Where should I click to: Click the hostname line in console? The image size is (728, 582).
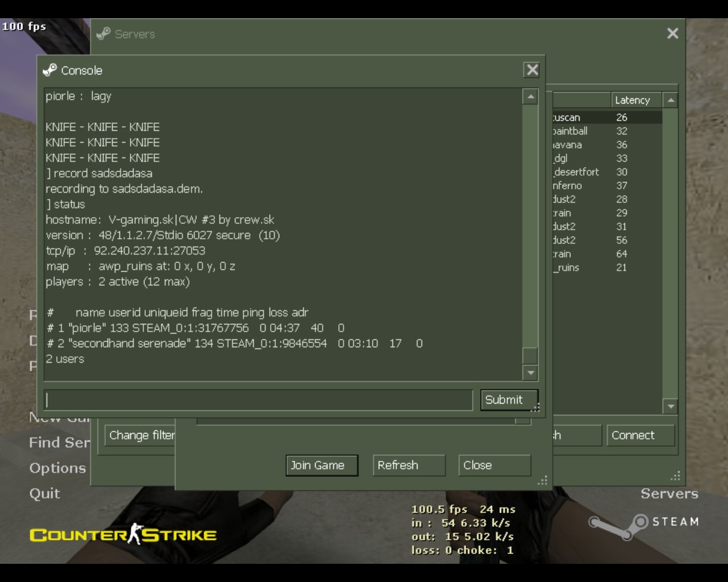click(x=160, y=220)
